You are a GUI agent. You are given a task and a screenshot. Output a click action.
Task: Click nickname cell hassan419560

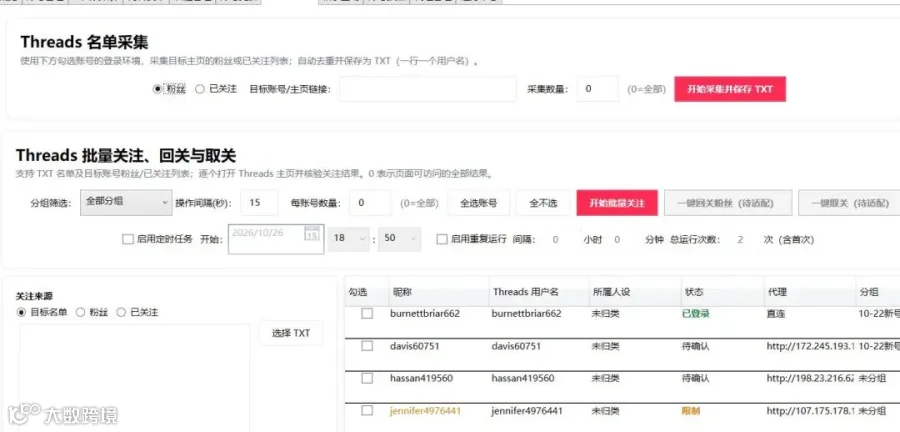[421, 378]
